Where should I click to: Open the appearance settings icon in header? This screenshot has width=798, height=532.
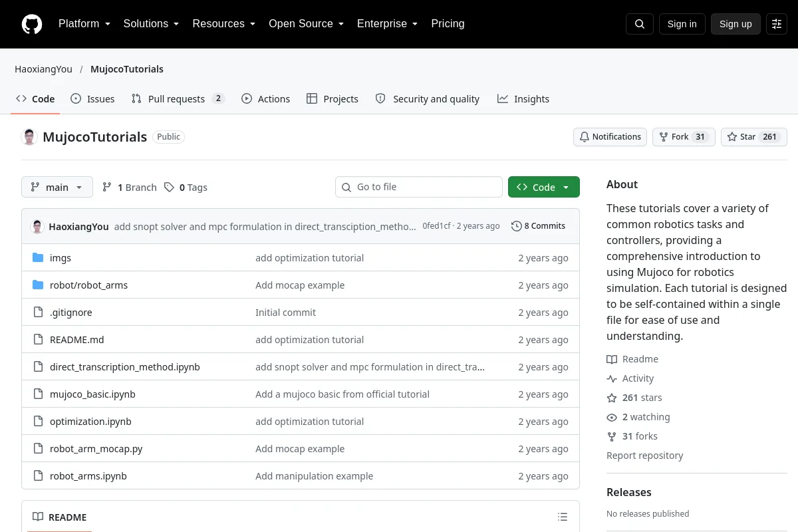(777, 24)
